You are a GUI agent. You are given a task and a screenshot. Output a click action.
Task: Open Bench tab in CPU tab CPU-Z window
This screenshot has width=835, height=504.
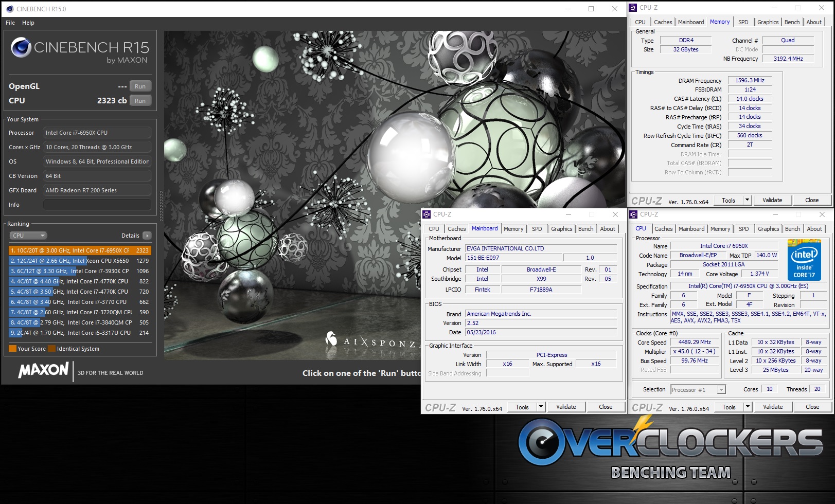[792, 229]
